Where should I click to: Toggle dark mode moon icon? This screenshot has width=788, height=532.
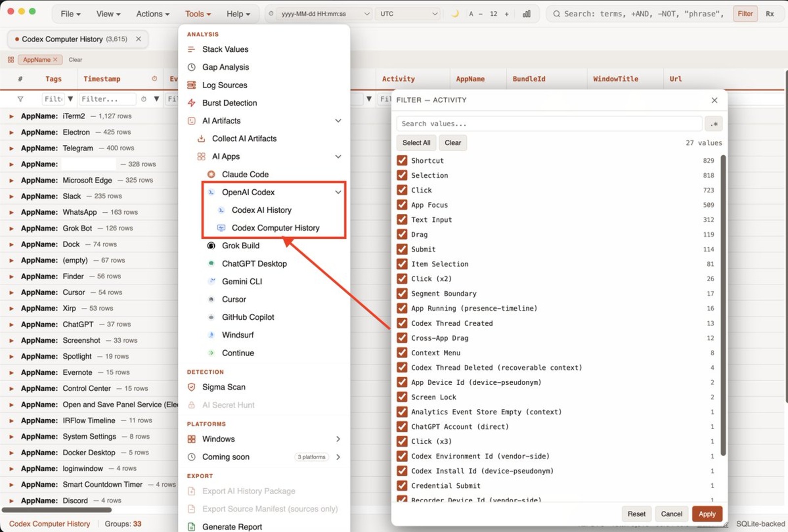pyautogui.click(x=455, y=14)
